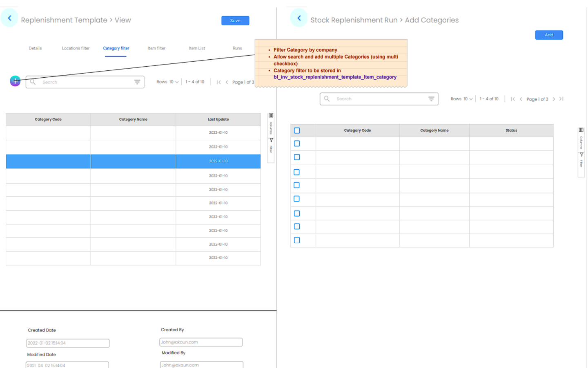Click the back arrow beside Replenishment Template
The width and height of the screenshot is (588, 368).
click(x=9, y=18)
